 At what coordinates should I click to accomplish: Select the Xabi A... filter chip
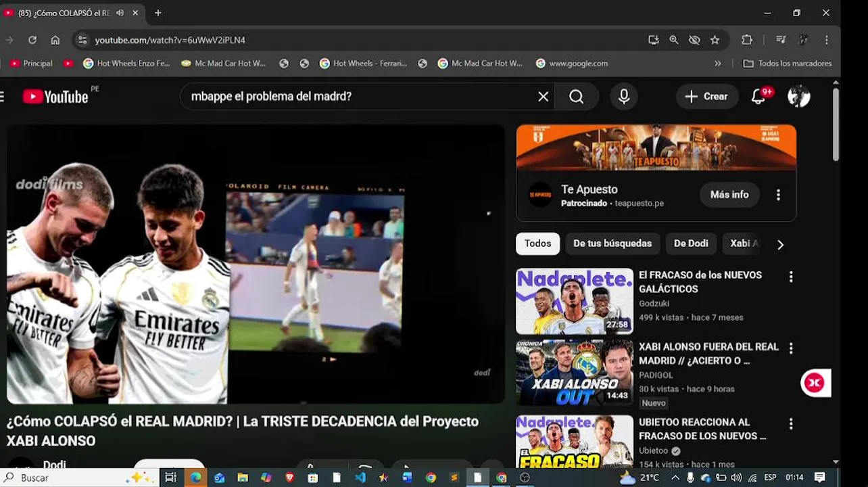coord(744,243)
